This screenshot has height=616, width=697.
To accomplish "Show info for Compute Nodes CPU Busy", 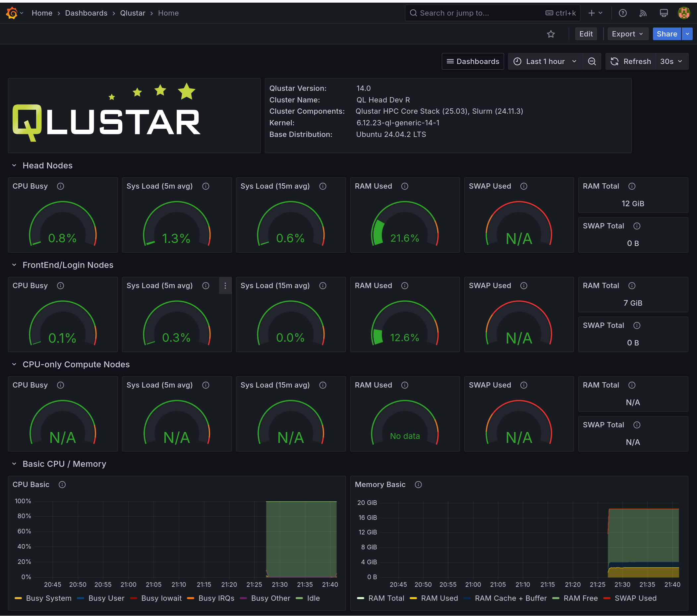I will click(60, 385).
